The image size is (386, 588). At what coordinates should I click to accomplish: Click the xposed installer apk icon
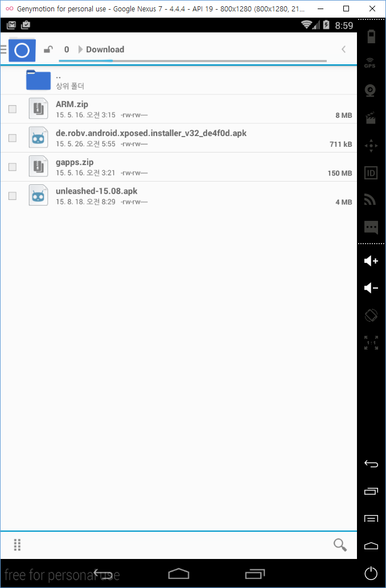(x=38, y=138)
